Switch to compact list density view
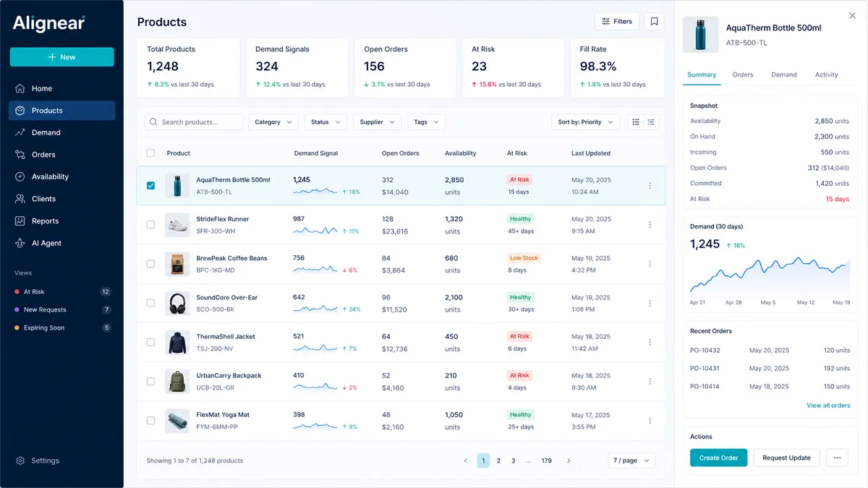Screen dimensions: 868x488 [x=651, y=122]
